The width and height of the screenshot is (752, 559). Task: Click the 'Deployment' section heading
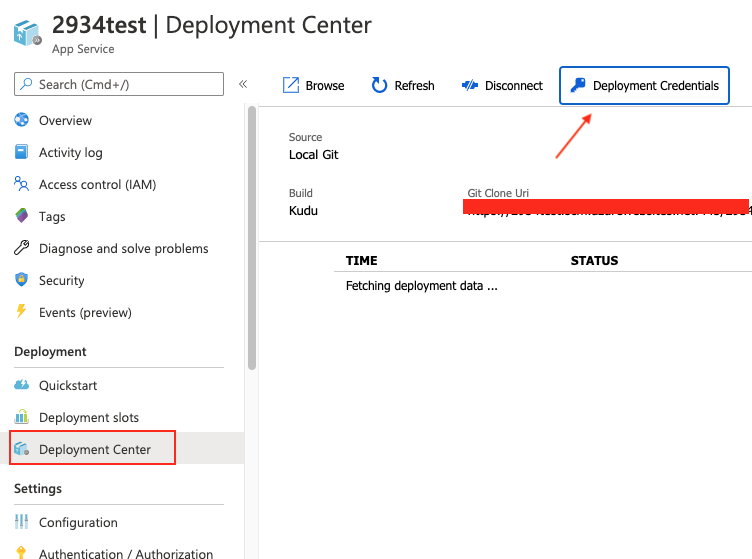click(50, 351)
